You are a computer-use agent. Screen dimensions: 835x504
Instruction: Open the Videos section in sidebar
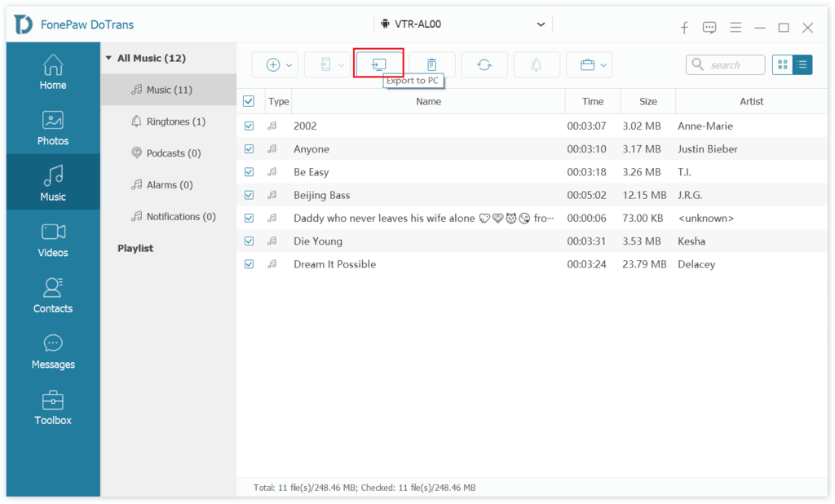pos(53,239)
